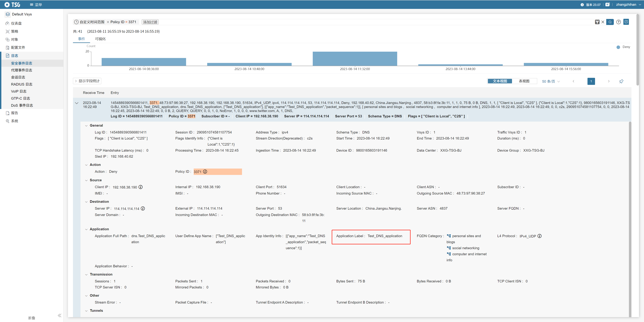The height and width of the screenshot is (322, 644).
Task: Expand 显示字段统计 field statistics
Action: click(87, 81)
